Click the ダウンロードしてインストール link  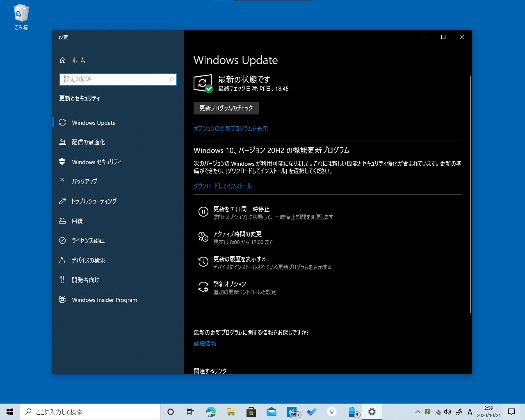coord(223,186)
